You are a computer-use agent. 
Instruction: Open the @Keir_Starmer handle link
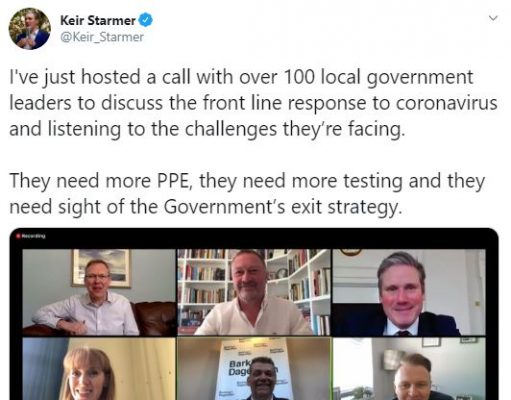(102, 37)
